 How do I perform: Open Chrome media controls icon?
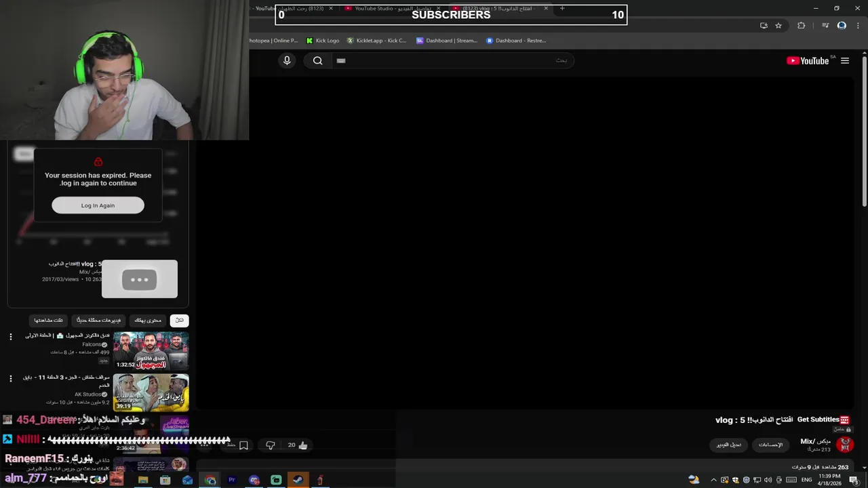(825, 26)
